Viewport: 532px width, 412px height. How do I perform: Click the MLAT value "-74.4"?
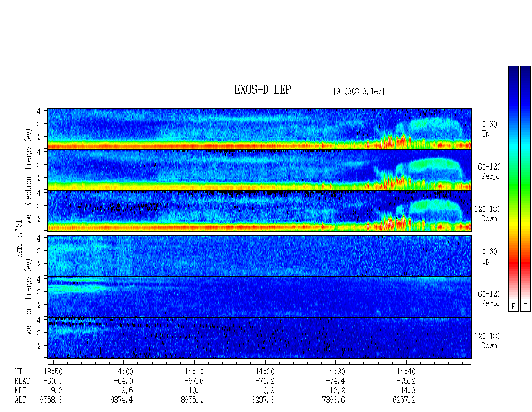(335, 381)
